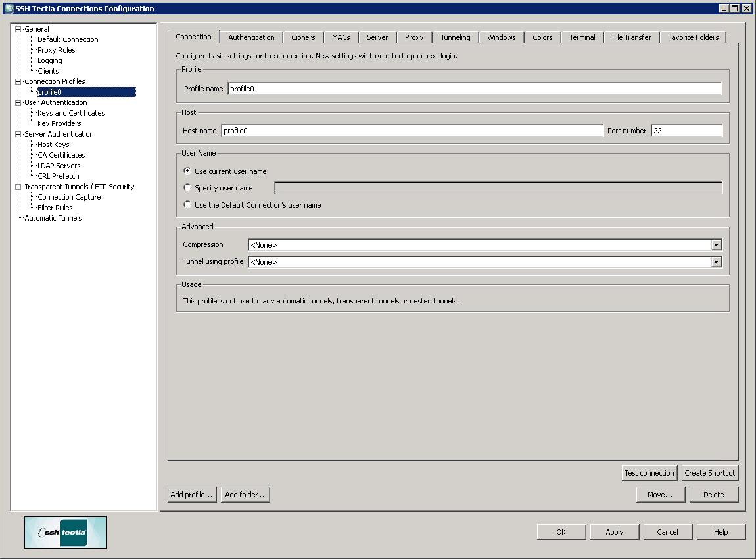This screenshot has height=559, width=756.
Task: Select the Connection Capture node
Action: pyautogui.click(x=68, y=196)
